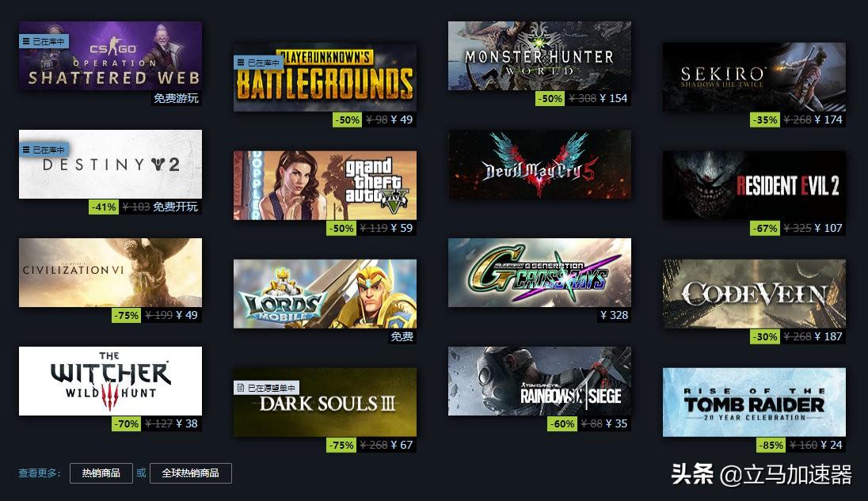
Task: Select the Rainbow Six Siege thumbnail
Action: pyautogui.click(x=540, y=381)
